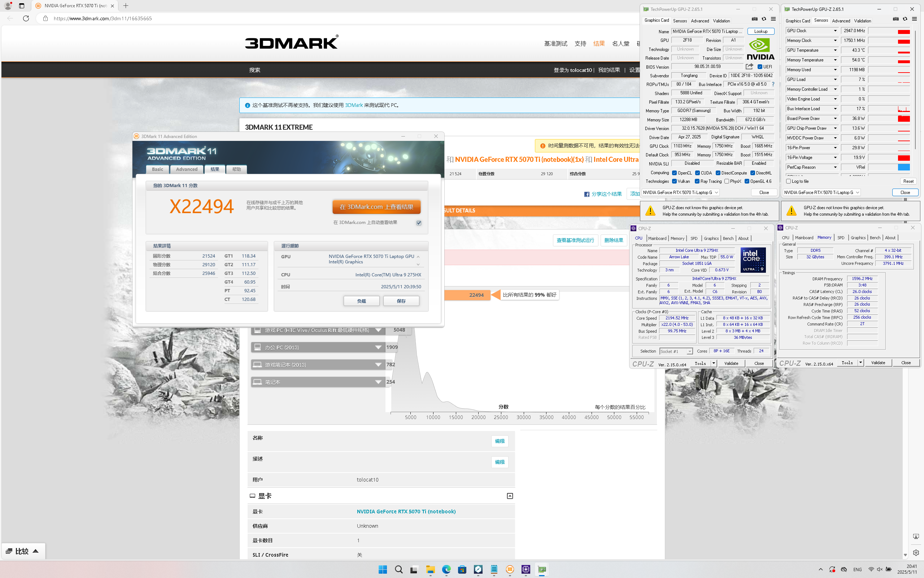Click the CPU-Z icon in the taskbar
The width and height of the screenshot is (924, 578).
tap(526, 570)
